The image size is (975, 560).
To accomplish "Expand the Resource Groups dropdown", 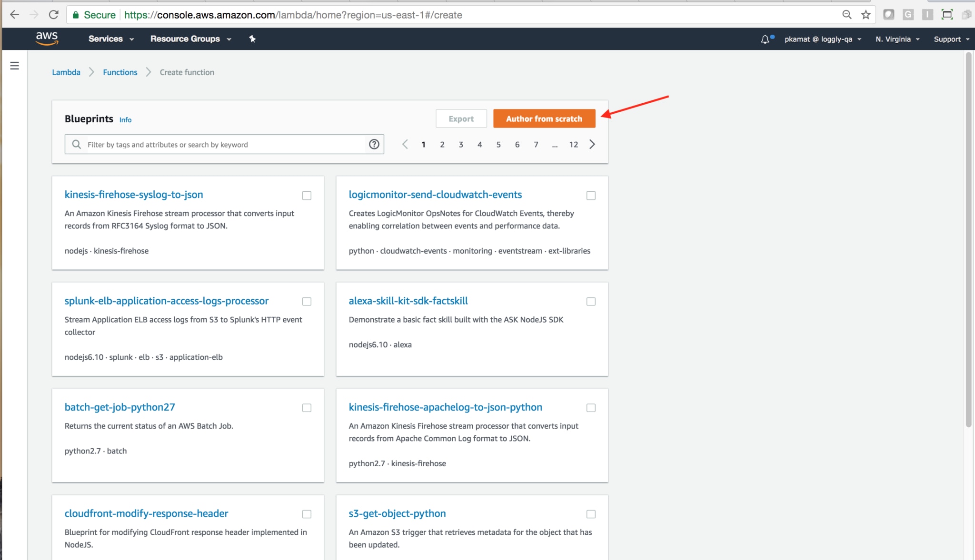I will click(x=190, y=39).
